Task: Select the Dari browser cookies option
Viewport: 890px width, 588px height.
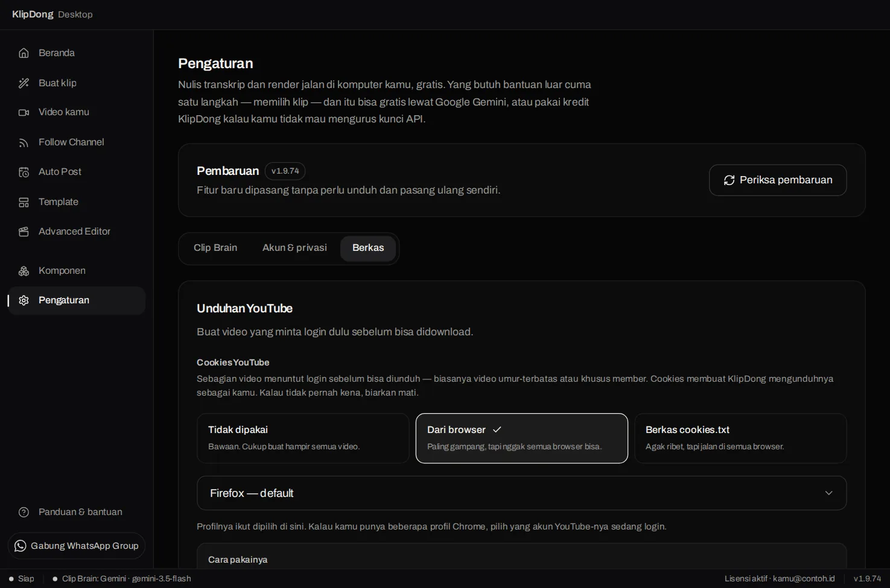Action: tap(522, 438)
